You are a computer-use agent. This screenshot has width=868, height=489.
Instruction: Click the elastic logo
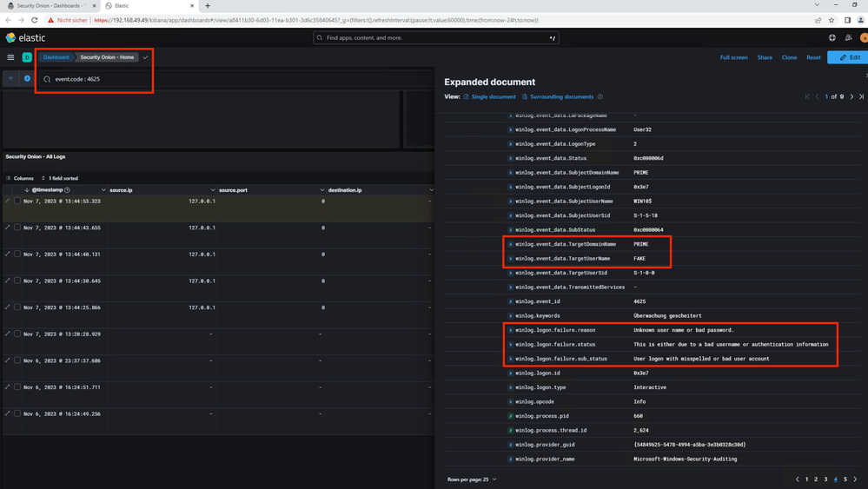click(25, 37)
